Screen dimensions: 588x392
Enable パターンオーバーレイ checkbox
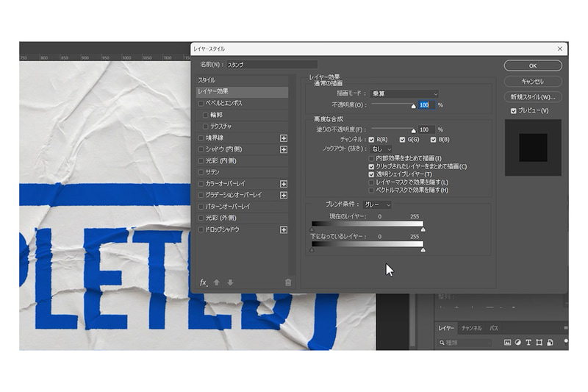tap(201, 207)
